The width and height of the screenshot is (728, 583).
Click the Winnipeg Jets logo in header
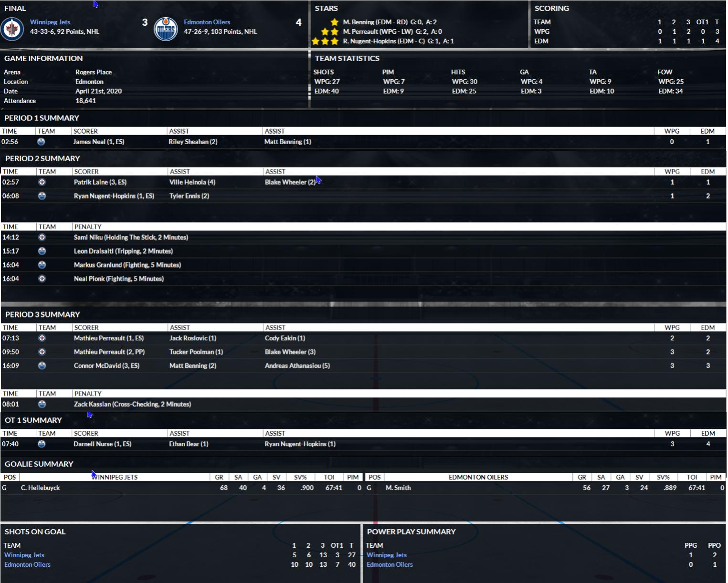[x=12, y=29]
